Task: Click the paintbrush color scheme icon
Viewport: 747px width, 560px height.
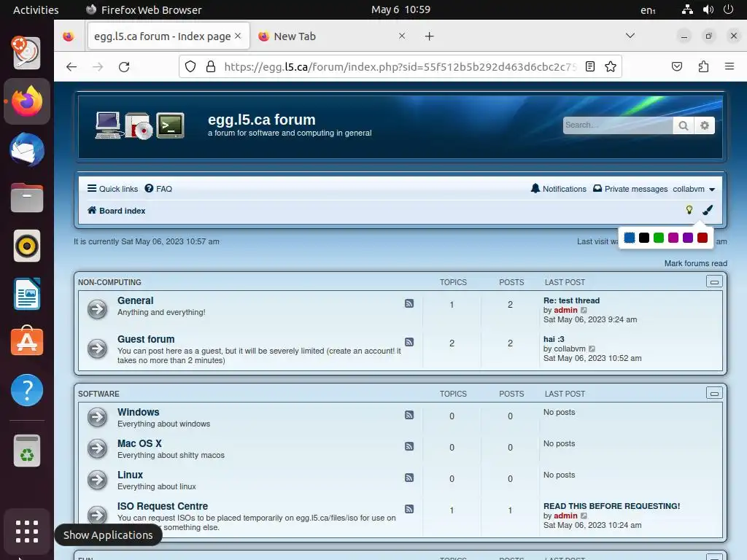Action: tap(708, 209)
